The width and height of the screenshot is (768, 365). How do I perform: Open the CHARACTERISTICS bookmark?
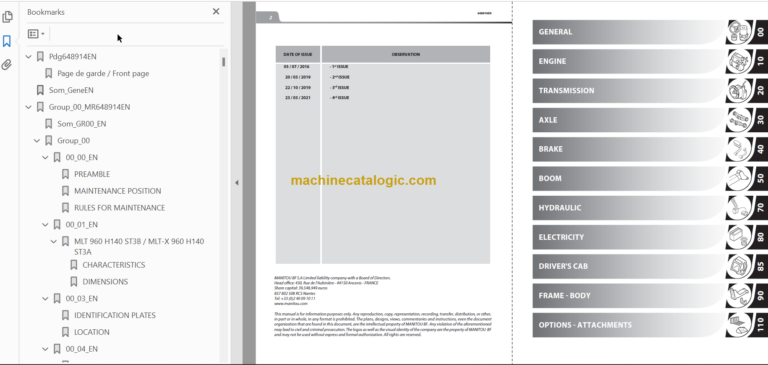point(114,265)
